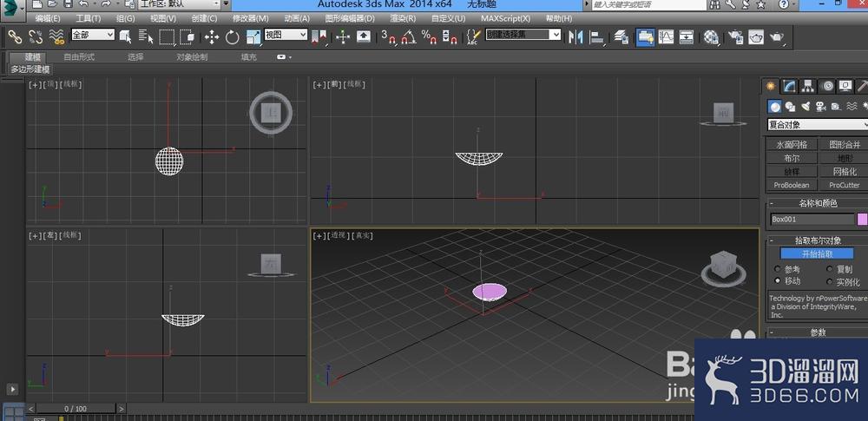This screenshot has height=421, width=868.
Task: Open the Layer Manager
Action: pyautogui.click(x=621, y=37)
